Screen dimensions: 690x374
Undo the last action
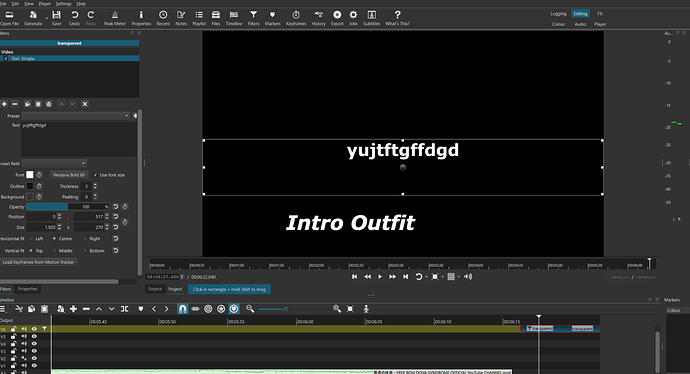point(74,18)
